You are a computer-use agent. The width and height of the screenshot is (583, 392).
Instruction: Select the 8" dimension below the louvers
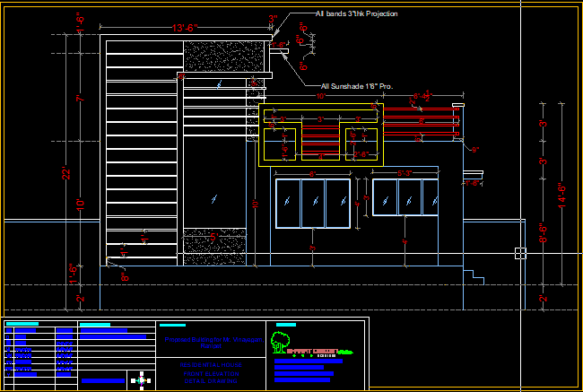click(x=125, y=276)
